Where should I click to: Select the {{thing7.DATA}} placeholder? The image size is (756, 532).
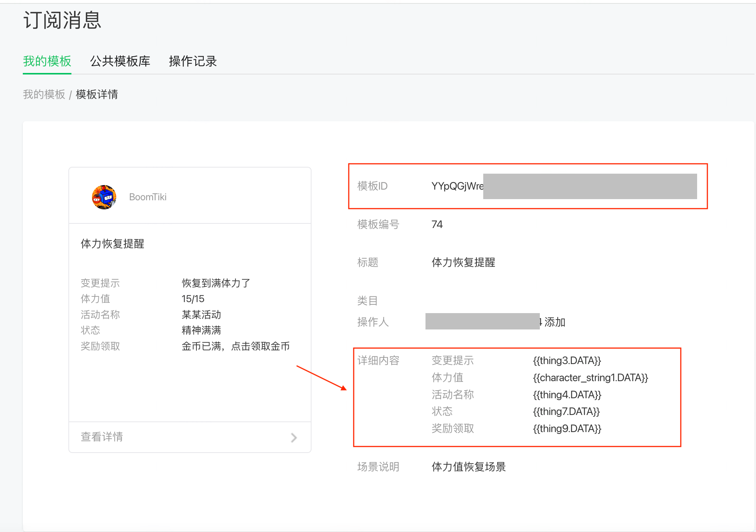(566, 411)
